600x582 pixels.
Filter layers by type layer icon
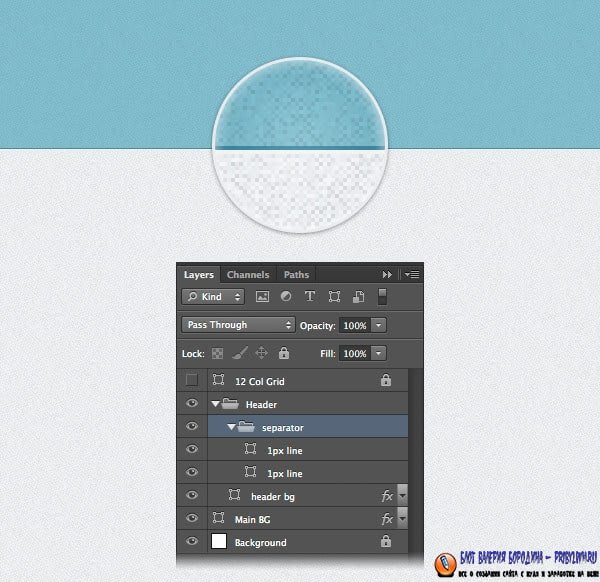(310, 296)
